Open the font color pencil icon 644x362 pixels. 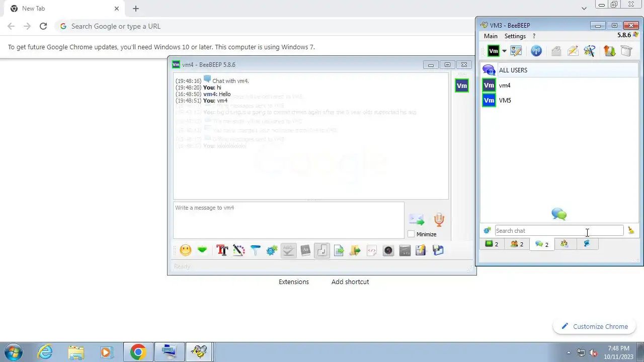[x=238, y=250]
